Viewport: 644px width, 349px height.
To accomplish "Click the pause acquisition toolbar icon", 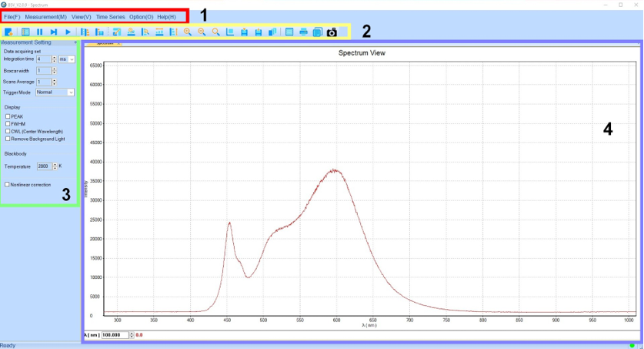I will [39, 32].
